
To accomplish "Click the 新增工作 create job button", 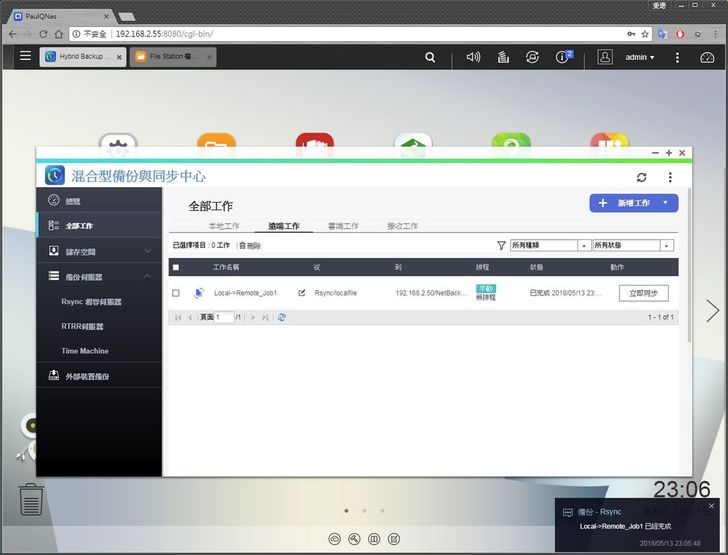I will [634, 203].
